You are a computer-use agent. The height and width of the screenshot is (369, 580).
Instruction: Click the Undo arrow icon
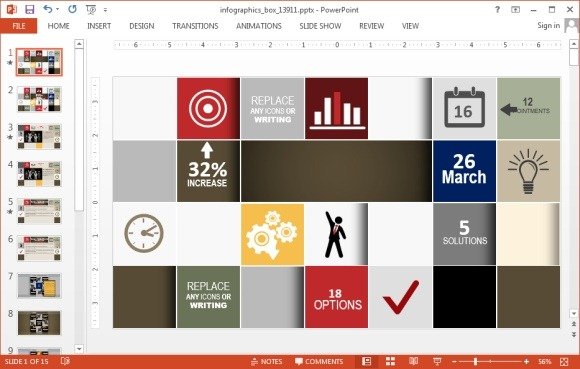click(x=48, y=9)
